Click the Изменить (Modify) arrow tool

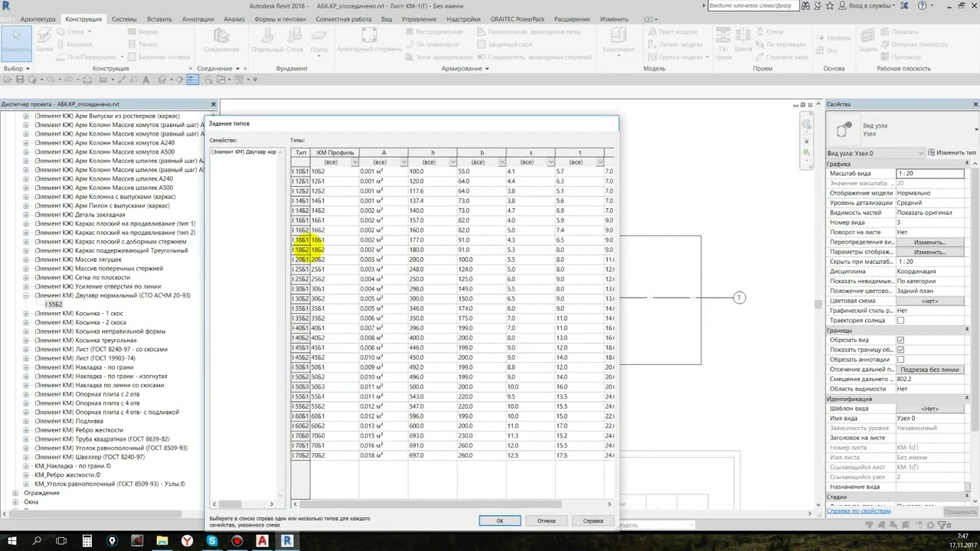click(x=16, y=43)
